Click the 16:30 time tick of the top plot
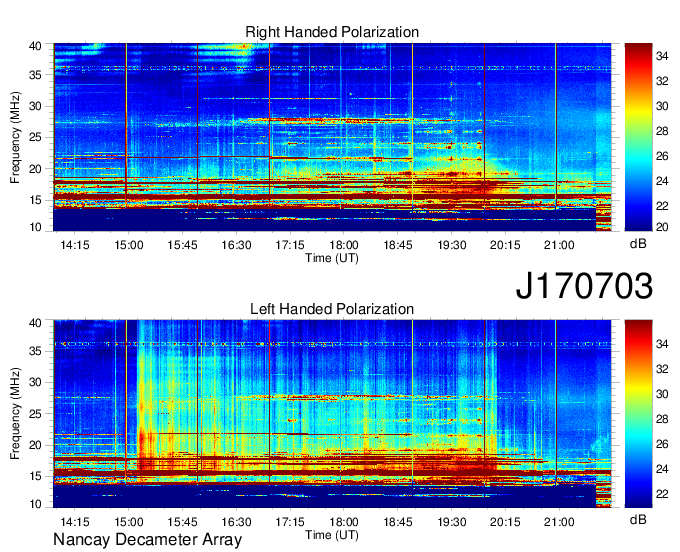The height and width of the screenshot is (552, 680). click(x=236, y=245)
